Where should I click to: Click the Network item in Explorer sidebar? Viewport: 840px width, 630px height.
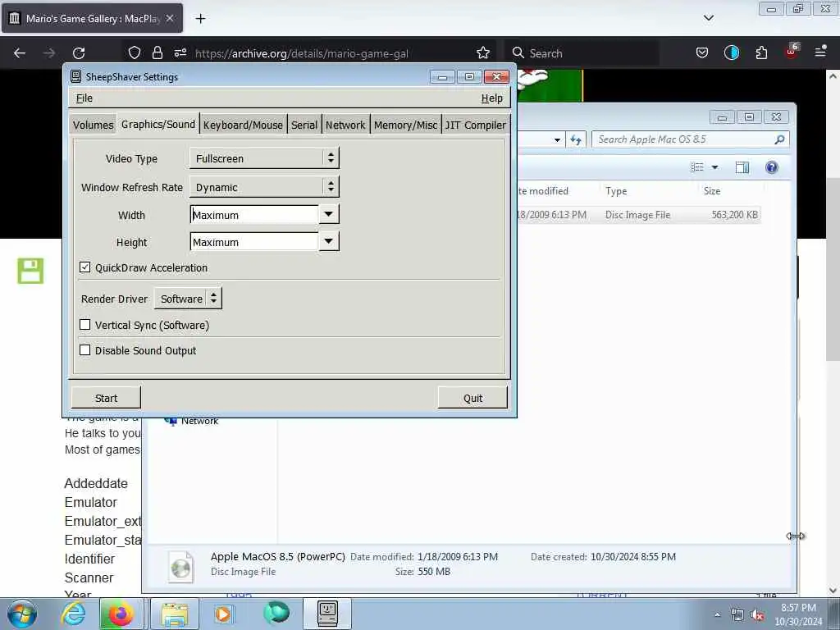click(199, 421)
